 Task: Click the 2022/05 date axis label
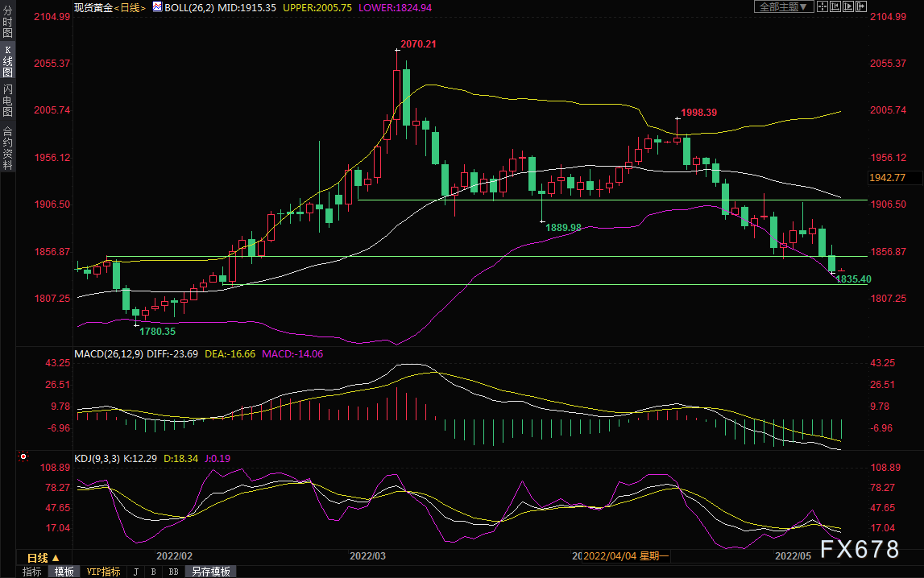793,555
